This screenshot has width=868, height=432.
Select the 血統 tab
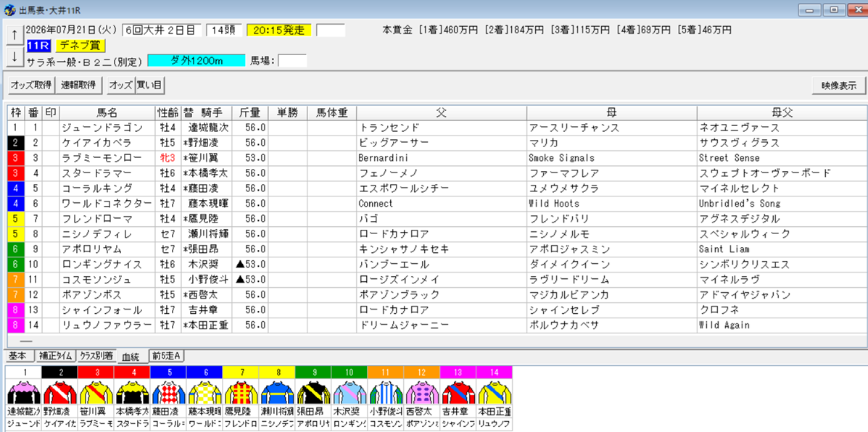pos(132,356)
